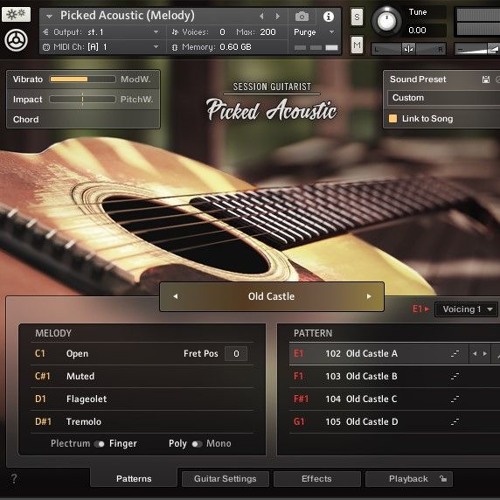The width and height of the screenshot is (500, 500).
Task: Click the Impact slider bar
Action: pos(82,99)
